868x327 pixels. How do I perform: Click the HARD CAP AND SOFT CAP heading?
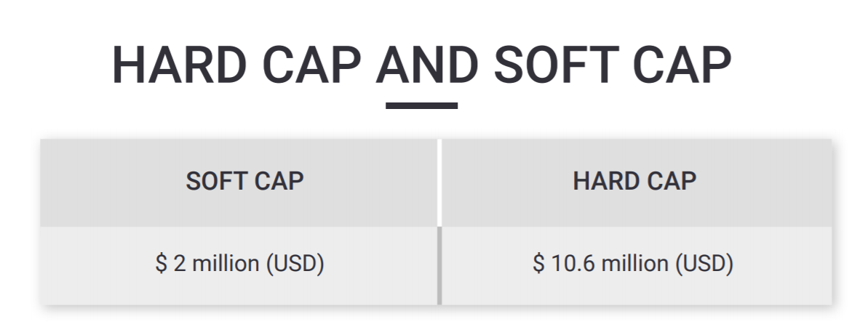[x=421, y=65]
